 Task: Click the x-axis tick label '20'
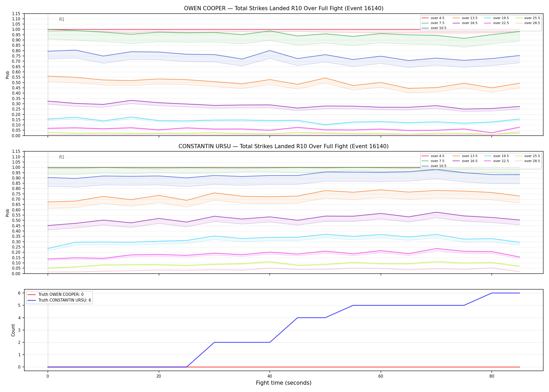[159, 376]
